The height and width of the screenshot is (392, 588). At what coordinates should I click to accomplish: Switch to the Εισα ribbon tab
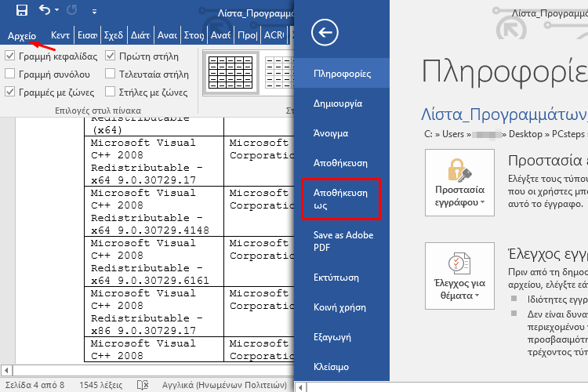[87, 35]
